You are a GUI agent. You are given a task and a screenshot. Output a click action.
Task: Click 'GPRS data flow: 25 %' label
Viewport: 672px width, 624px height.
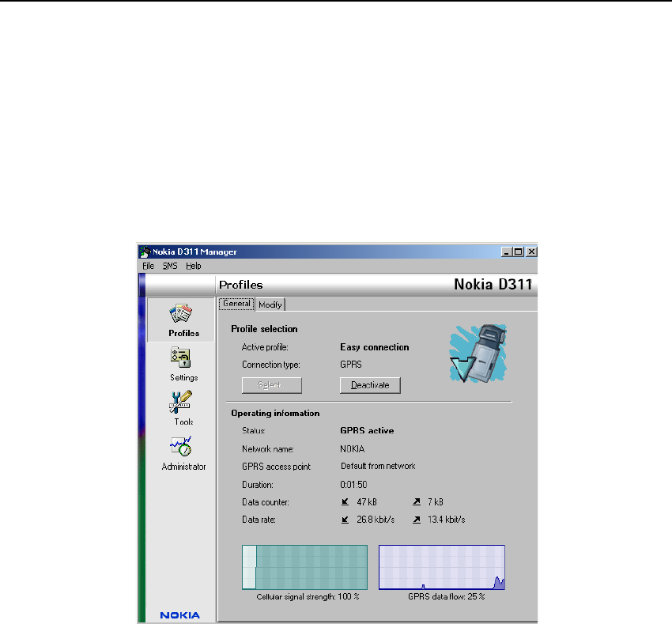446,596
